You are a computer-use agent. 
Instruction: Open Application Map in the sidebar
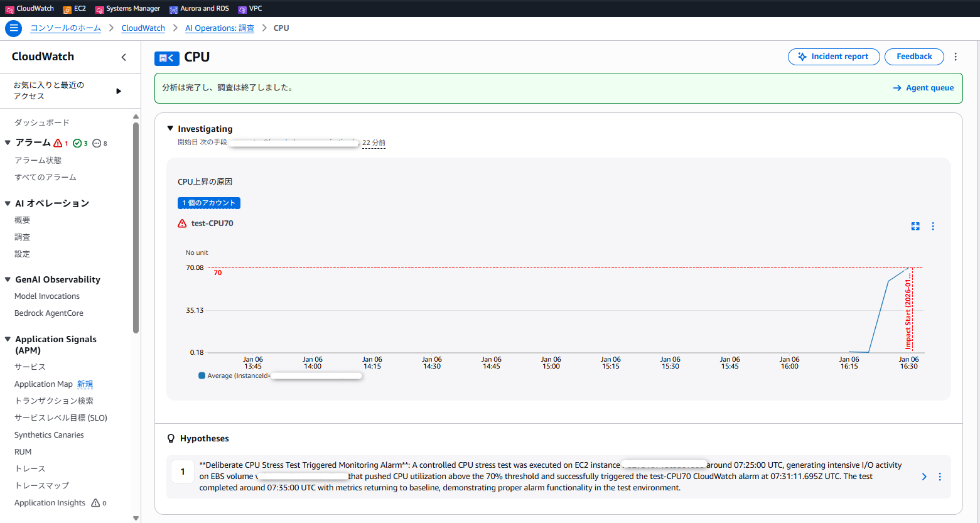coord(43,384)
